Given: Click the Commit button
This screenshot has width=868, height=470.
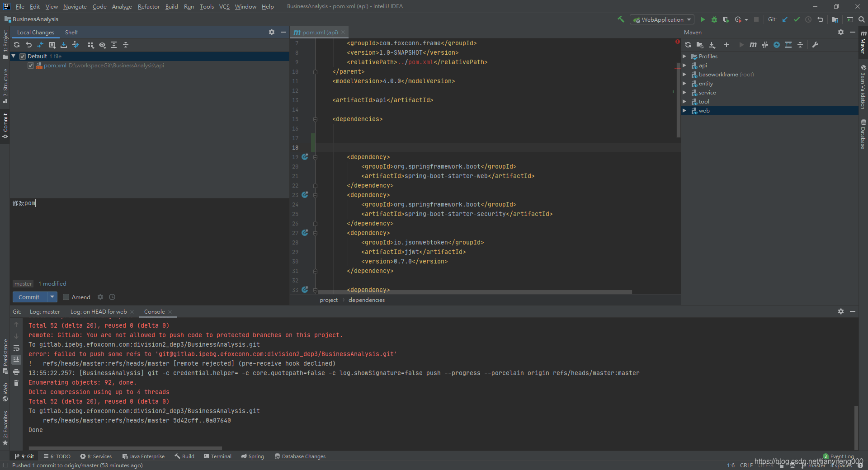Looking at the screenshot, I should click(x=29, y=297).
